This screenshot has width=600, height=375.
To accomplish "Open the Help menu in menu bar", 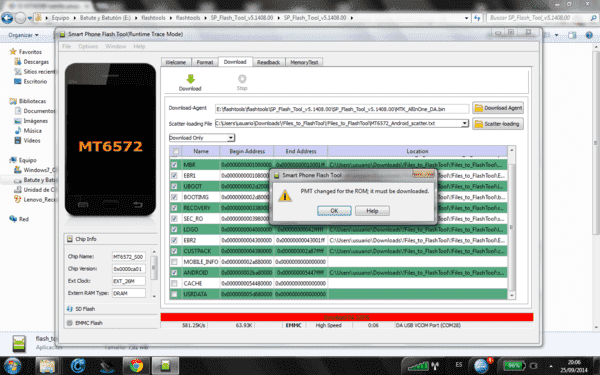I will (139, 46).
